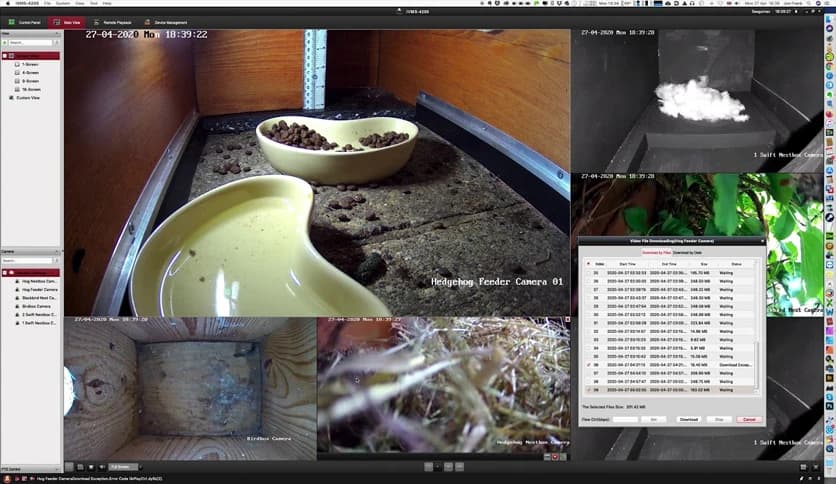Collapse the camera group tree root
Viewport: 836px width, 484px height.
pos(5,272)
